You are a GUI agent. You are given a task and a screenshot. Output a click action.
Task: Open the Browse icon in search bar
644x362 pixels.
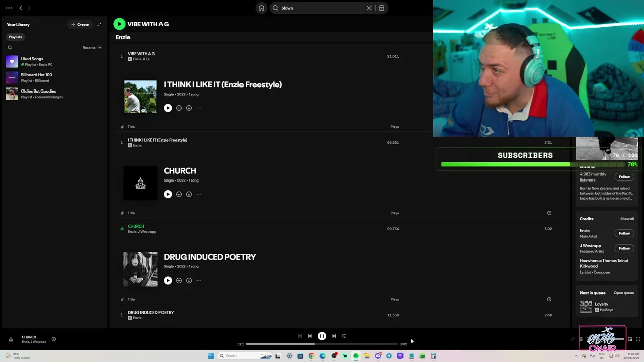tap(381, 8)
